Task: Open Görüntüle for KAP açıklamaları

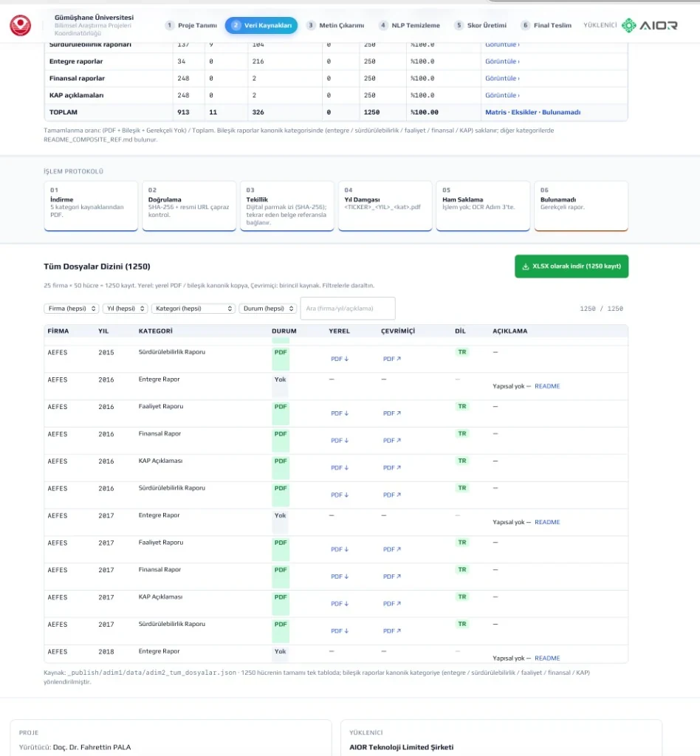Action: (x=502, y=95)
